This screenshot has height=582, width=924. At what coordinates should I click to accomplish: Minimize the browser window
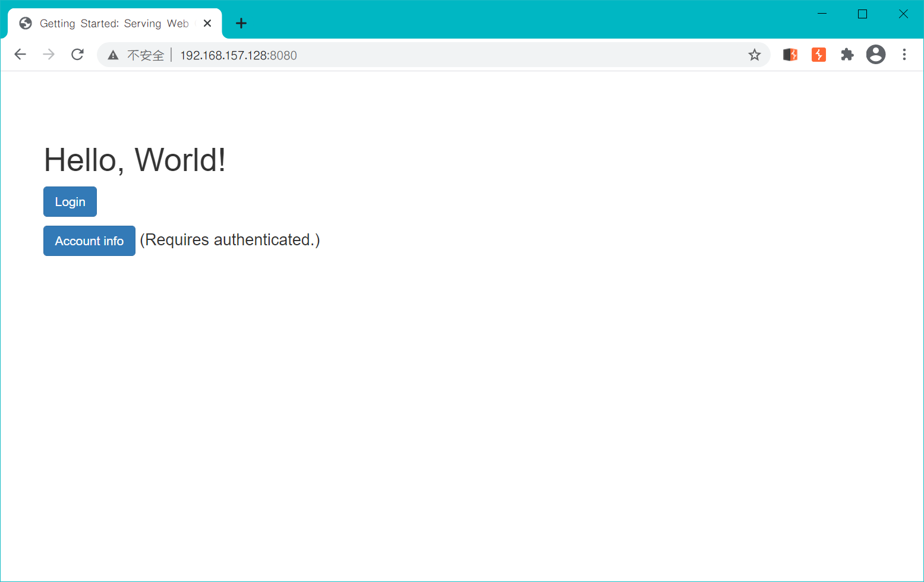[822, 14]
